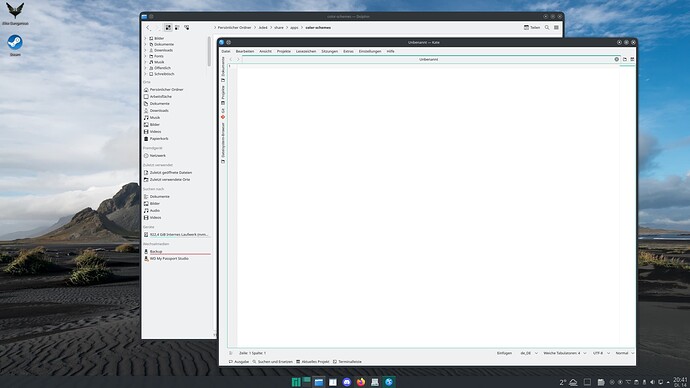Toggle the Suchen und Ersetzen panel
Viewport: 690px width, 388px height.
[x=272, y=362]
